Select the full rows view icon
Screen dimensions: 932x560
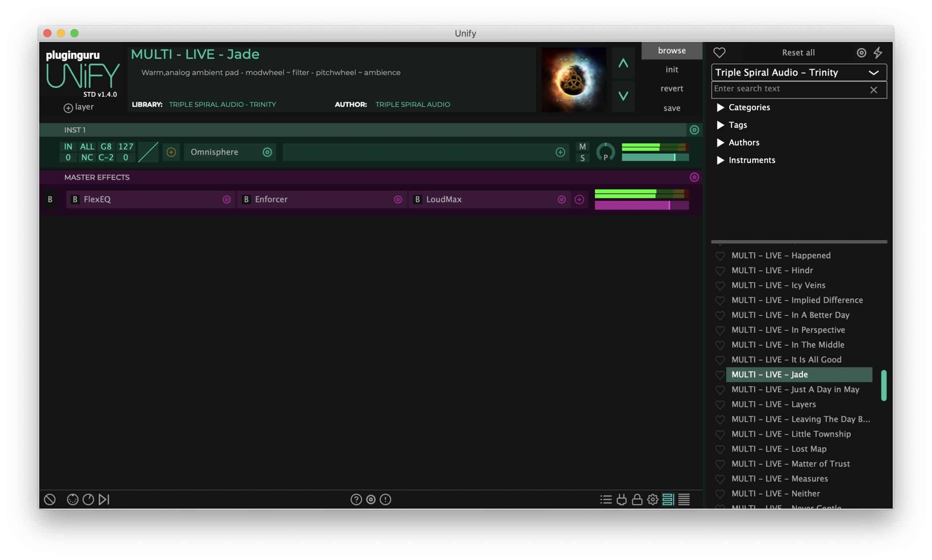coord(684,499)
